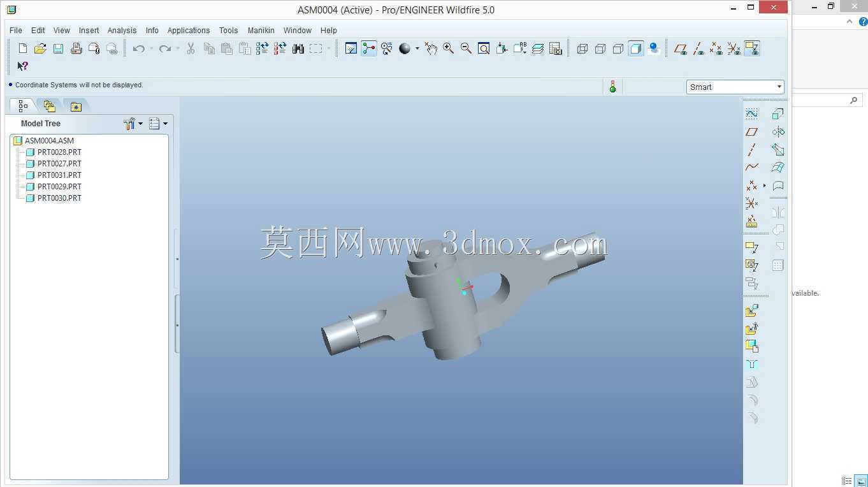Select ASM0004.ASM in the Model Tree
This screenshot has width=868, height=487.
click(x=49, y=141)
